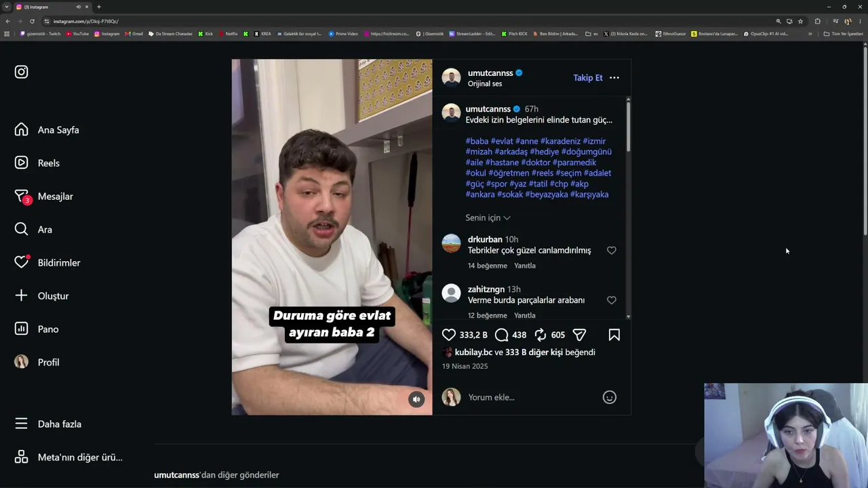
Task: Open the EthnoGuessr bookmark
Action: [669, 34]
